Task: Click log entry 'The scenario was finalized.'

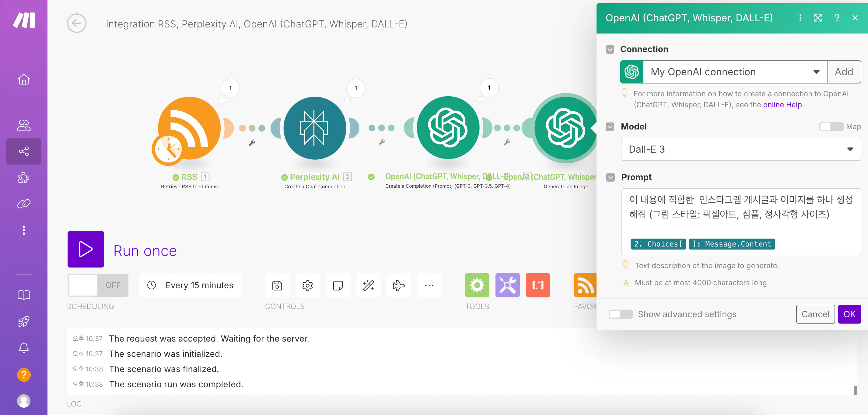Action: coord(164,369)
